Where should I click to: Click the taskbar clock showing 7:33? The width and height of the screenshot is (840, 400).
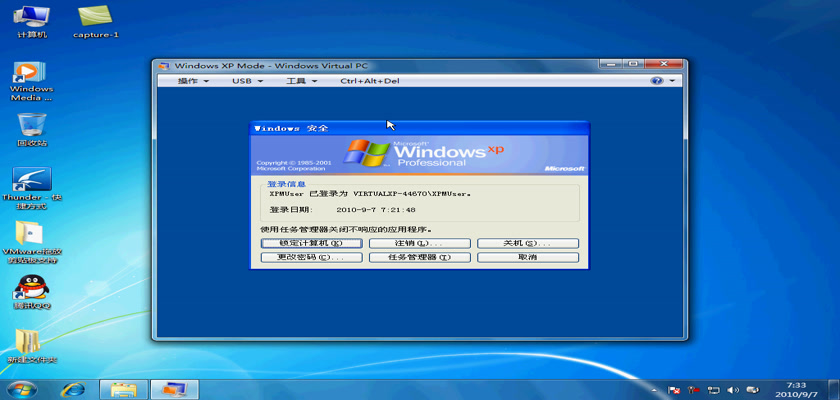click(x=796, y=388)
